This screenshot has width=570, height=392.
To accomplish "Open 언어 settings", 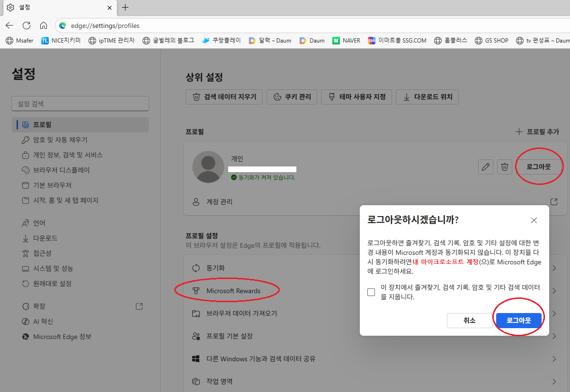I will (80, 223).
